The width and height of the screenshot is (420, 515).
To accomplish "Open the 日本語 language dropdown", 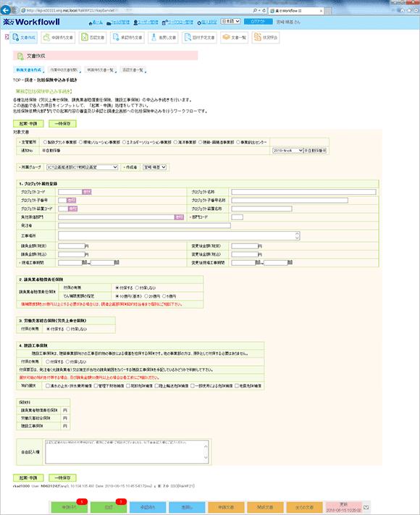I will (230, 21).
